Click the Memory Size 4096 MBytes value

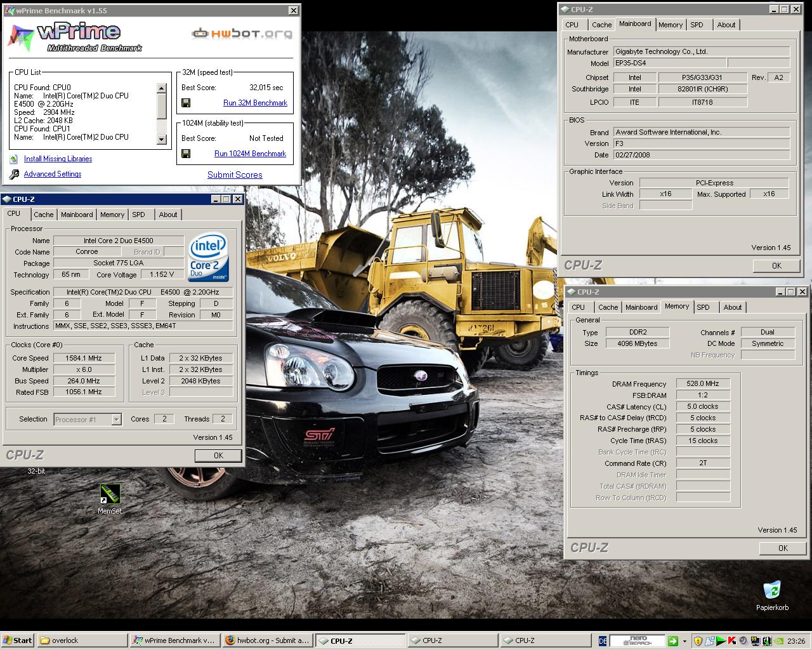pos(637,343)
